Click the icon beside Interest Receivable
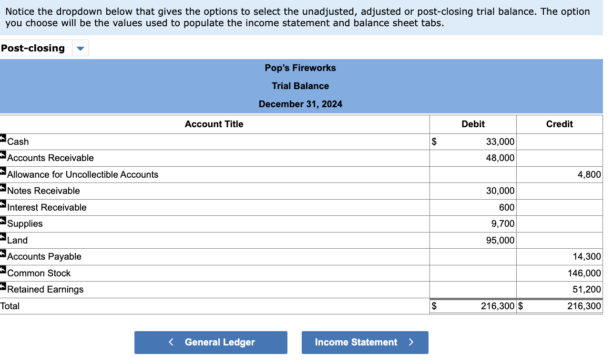The height and width of the screenshot is (364, 613). point(2,204)
